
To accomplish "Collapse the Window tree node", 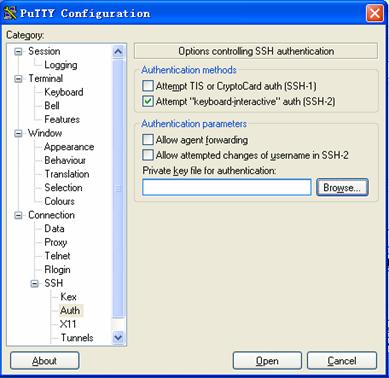I will [19, 133].
